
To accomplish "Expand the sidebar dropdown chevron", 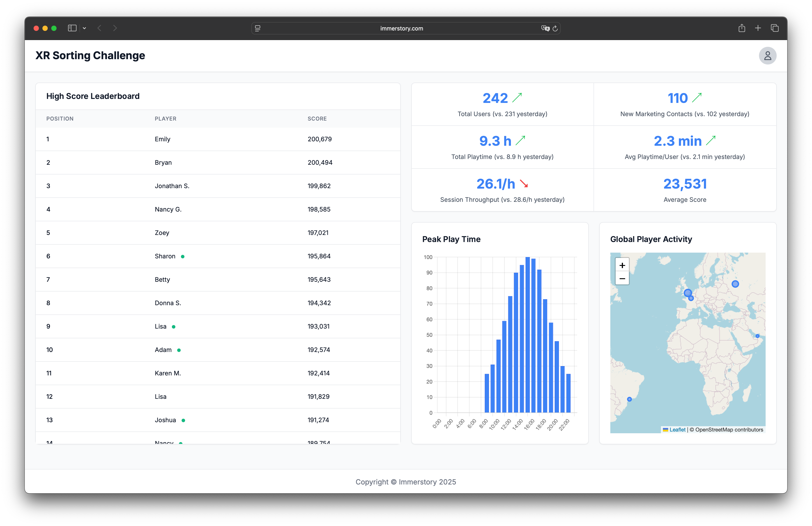I will point(84,28).
